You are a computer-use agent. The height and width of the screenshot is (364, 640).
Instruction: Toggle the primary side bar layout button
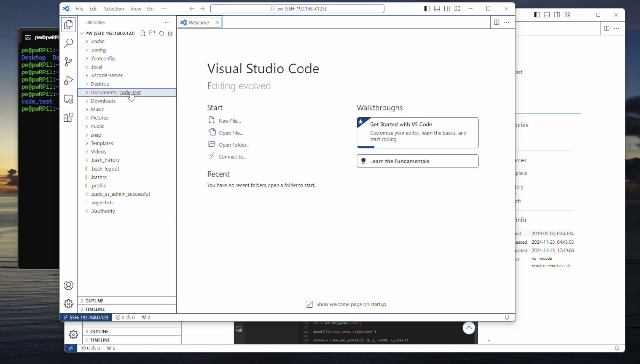click(427, 9)
